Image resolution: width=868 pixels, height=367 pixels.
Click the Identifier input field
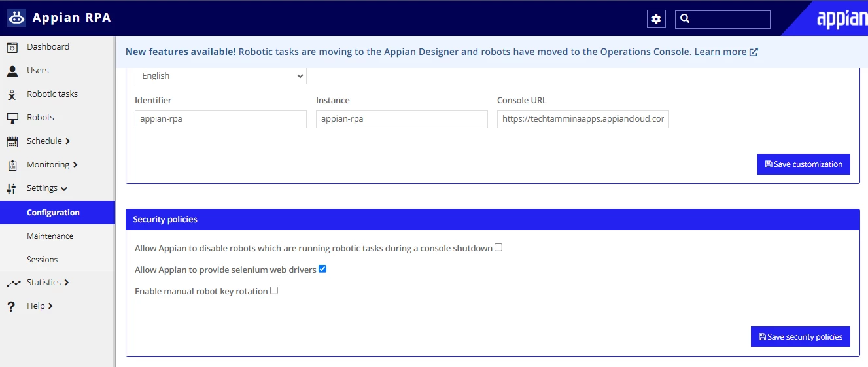[x=220, y=119]
